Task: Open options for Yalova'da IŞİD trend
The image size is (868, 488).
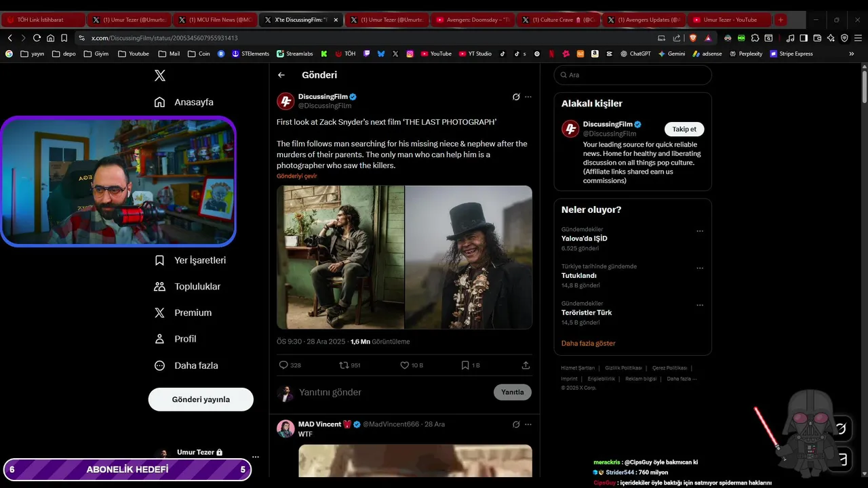Action: click(x=700, y=231)
